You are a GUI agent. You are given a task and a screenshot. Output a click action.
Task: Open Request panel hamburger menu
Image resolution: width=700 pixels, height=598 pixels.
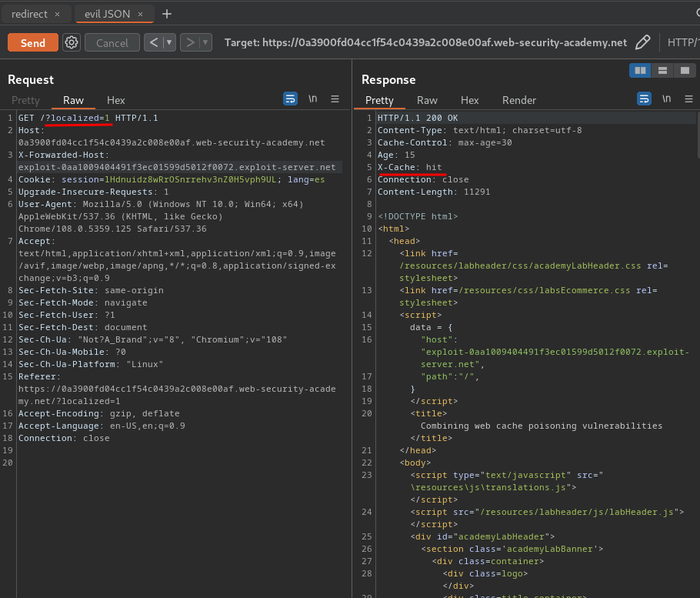click(335, 99)
